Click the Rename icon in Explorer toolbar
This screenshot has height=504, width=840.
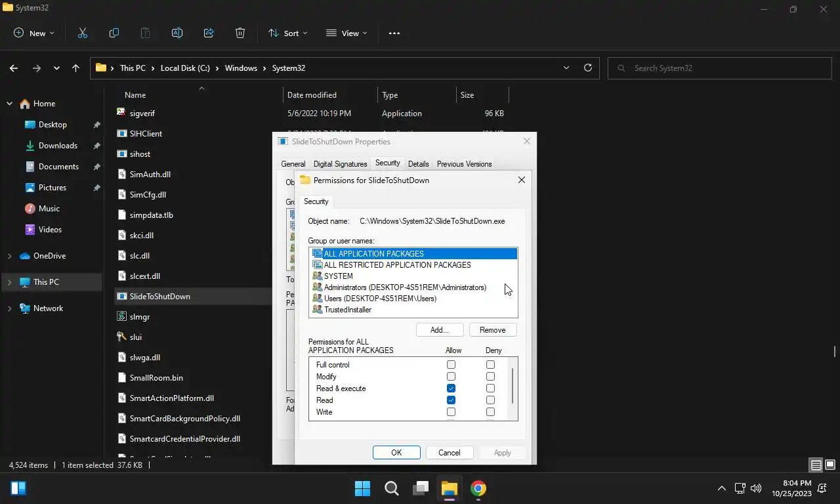click(177, 33)
